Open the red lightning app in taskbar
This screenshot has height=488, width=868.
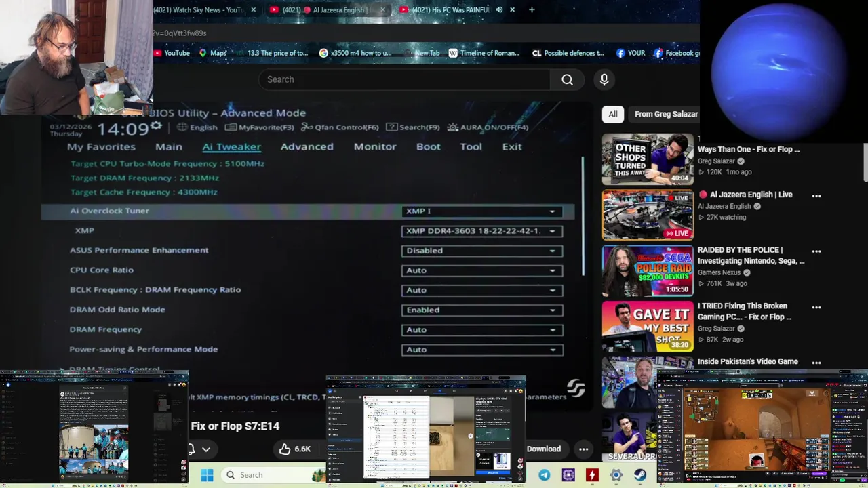[x=592, y=475]
